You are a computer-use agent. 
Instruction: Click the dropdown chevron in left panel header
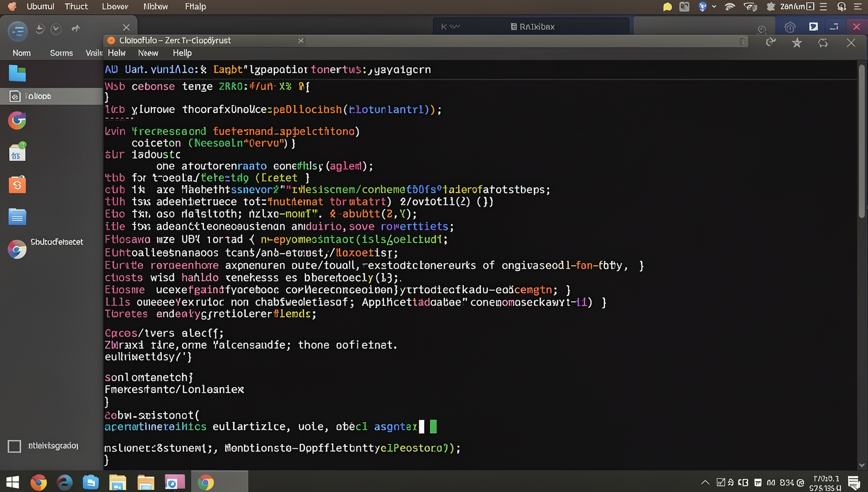coord(56,29)
